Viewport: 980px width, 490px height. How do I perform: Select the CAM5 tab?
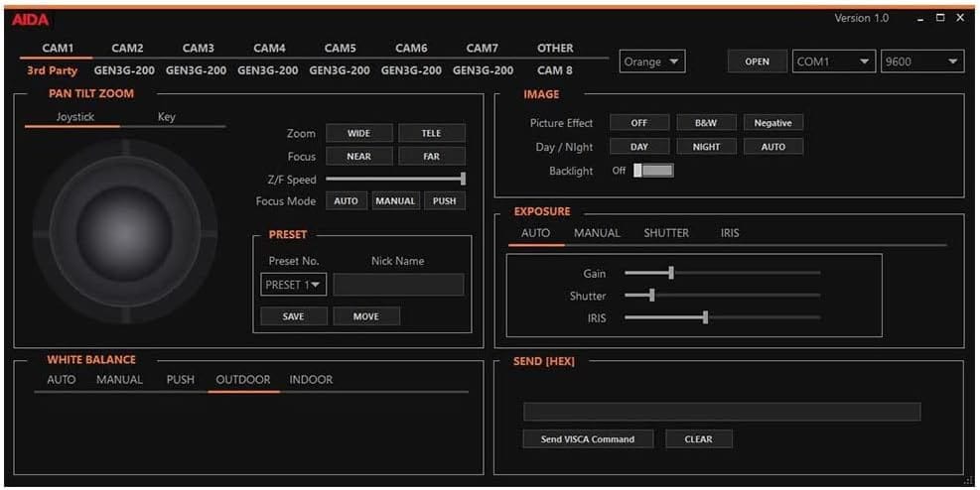pos(340,48)
